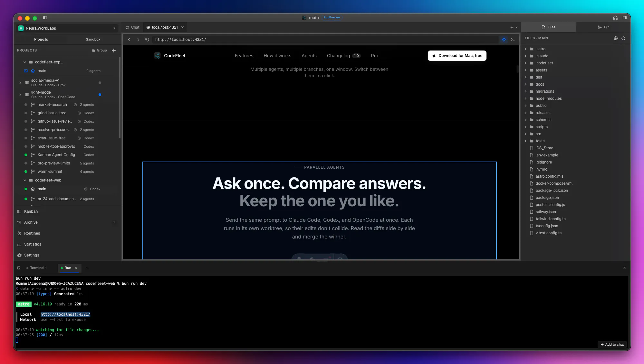The image size is (644, 364).
Task: Open the Pro nav link
Action: click(374, 56)
